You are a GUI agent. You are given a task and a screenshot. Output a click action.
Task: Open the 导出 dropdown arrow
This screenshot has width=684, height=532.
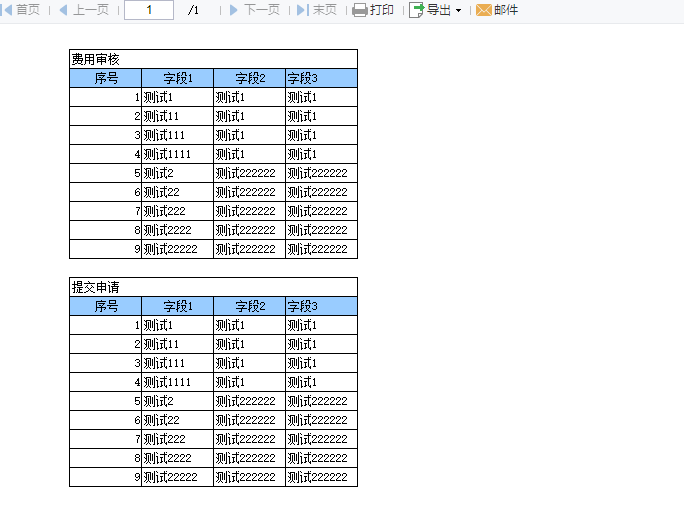[458, 10]
